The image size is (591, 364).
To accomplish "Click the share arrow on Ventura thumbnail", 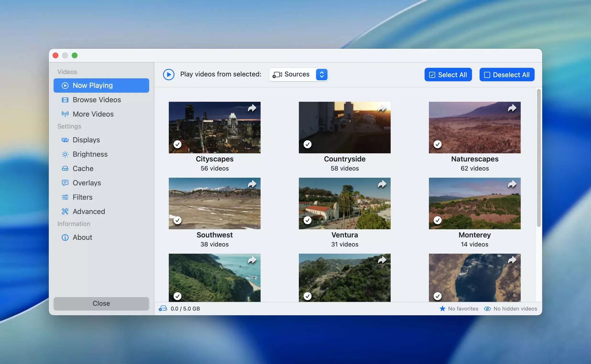I will [382, 184].
